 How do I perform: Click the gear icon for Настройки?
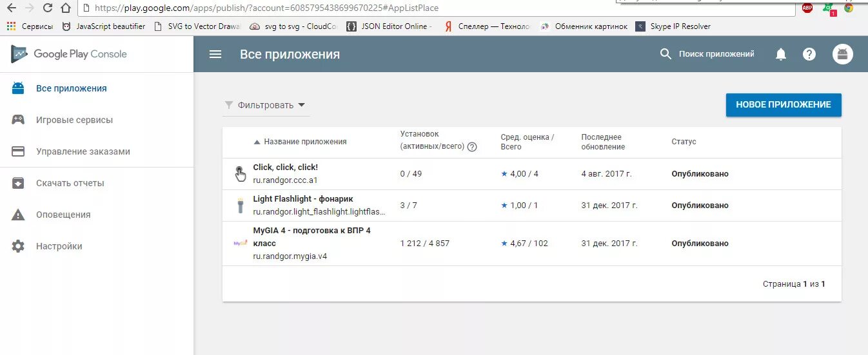point(18,246)
